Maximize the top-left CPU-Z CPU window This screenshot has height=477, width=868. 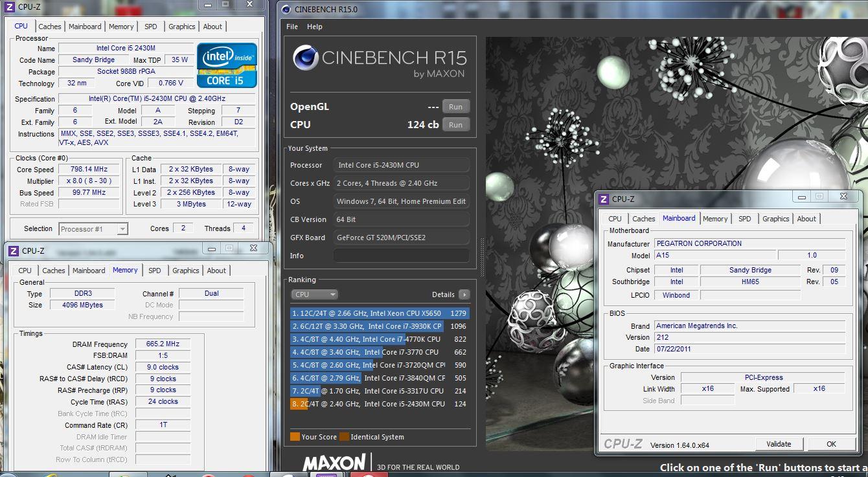click(x=225, y=5)
